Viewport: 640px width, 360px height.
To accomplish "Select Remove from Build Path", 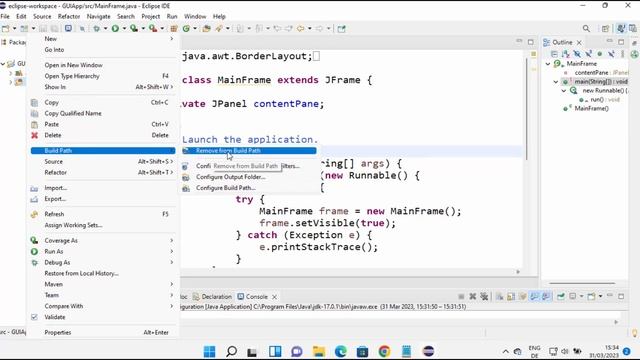I will point(249,151).
